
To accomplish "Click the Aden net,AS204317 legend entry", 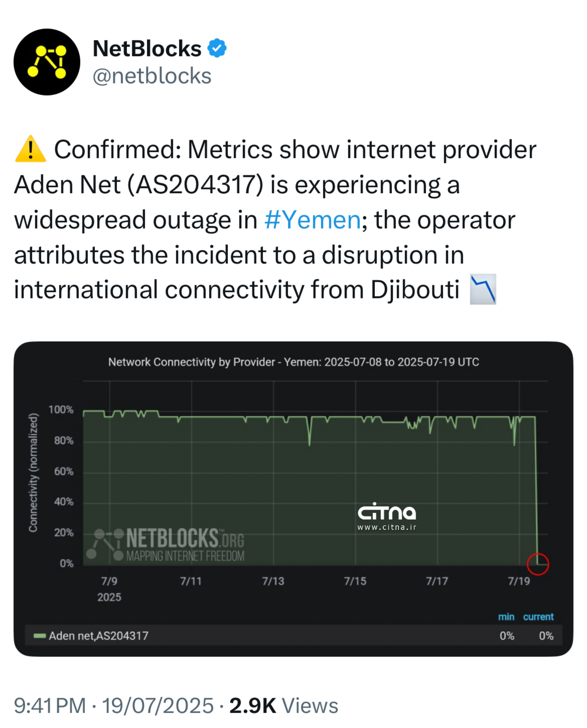I will point(99,636).
